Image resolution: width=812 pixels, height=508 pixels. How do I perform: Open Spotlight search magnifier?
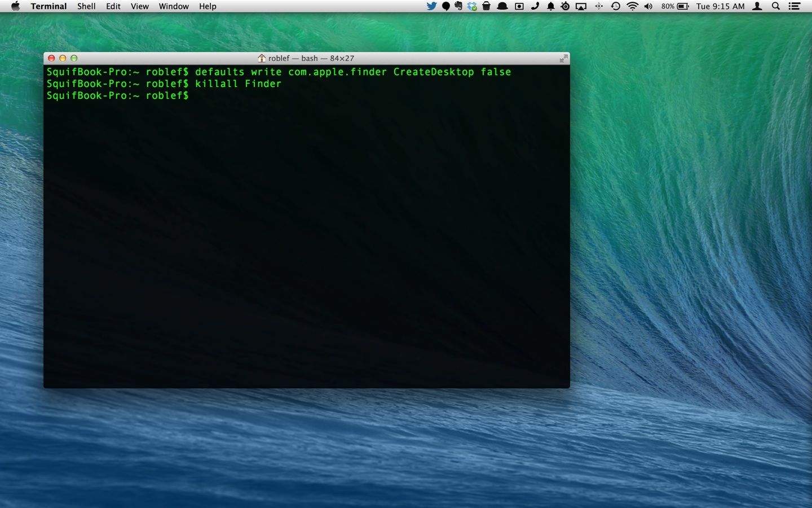[776, 6]
